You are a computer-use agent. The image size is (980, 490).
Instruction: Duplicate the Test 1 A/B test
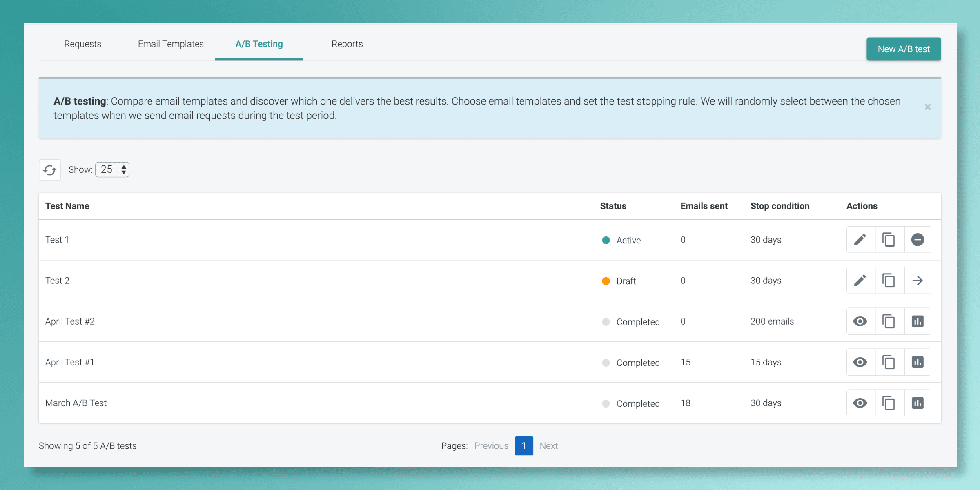pos(889,240)
